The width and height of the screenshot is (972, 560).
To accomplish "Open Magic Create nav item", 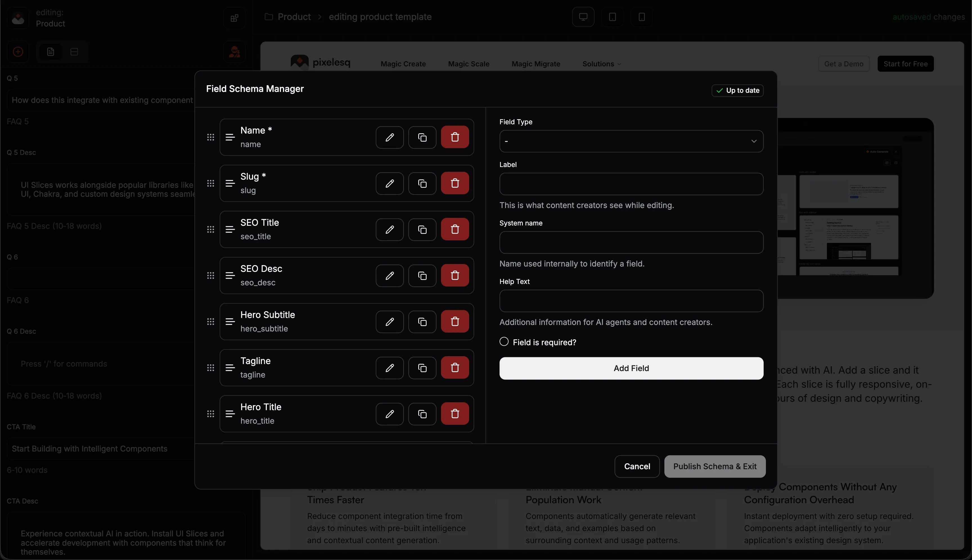I will [403, 64].
